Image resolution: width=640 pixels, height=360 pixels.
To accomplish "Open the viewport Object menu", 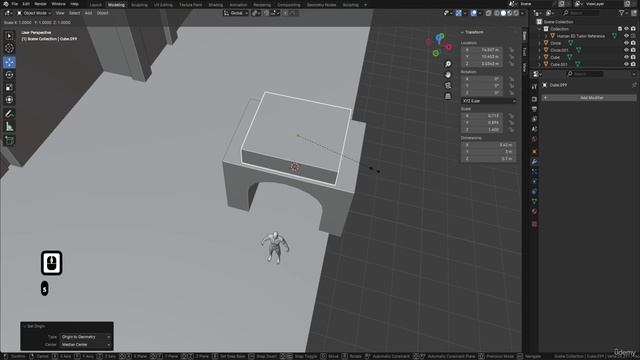I will pyautogui.click(x=102, y=13).
